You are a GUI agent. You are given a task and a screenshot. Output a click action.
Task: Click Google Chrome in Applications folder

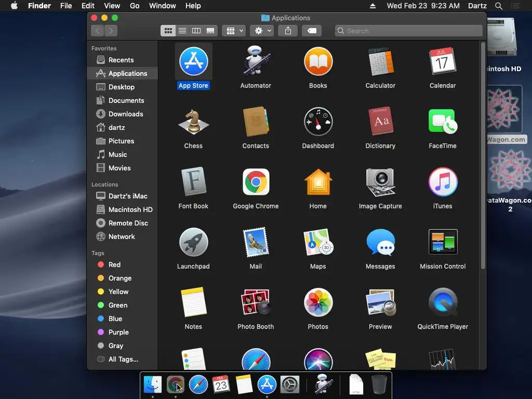pyautogui.click(x=256, y=182)
